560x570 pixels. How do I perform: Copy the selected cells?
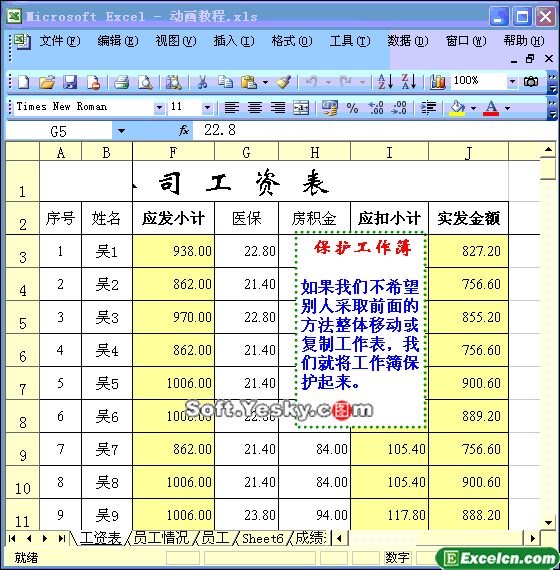tap(225, 82)
